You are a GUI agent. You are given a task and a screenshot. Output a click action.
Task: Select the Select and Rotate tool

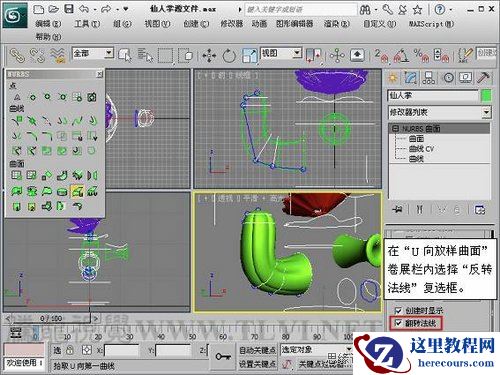(229, 56)
